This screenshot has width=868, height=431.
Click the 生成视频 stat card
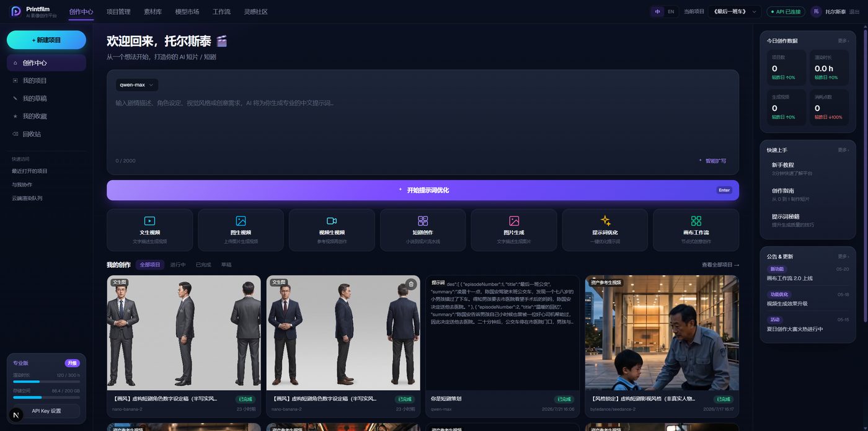point(787,107)
